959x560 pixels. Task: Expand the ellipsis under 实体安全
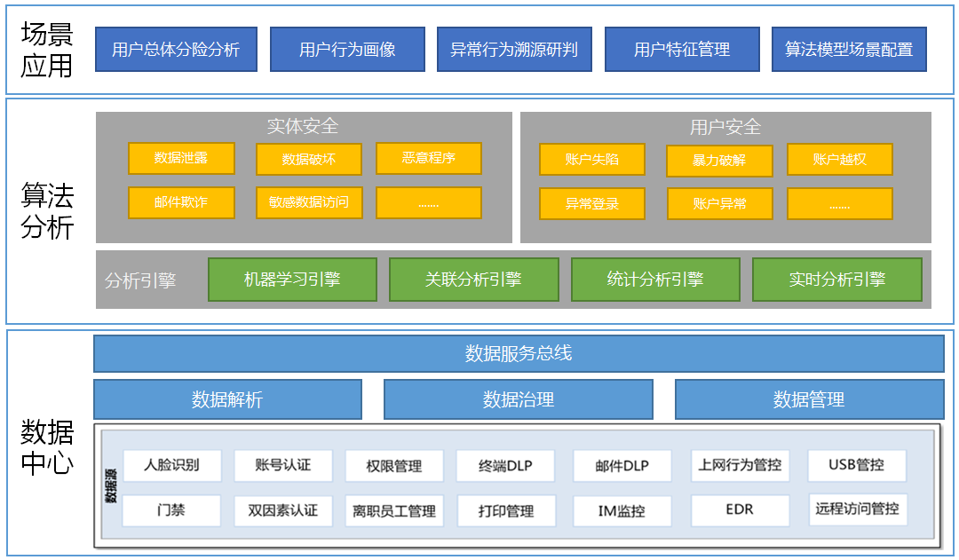click(x=429, y=203)
